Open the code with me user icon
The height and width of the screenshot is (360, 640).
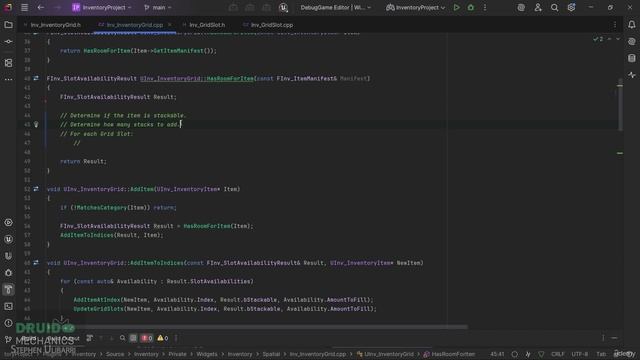coord(538,7)
